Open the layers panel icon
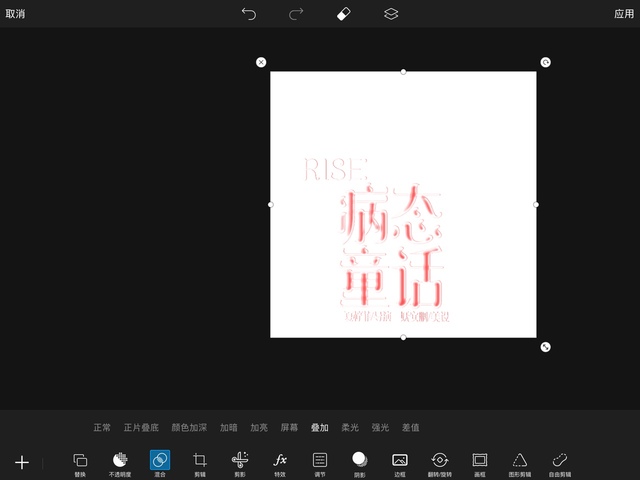 click(391, 14)
